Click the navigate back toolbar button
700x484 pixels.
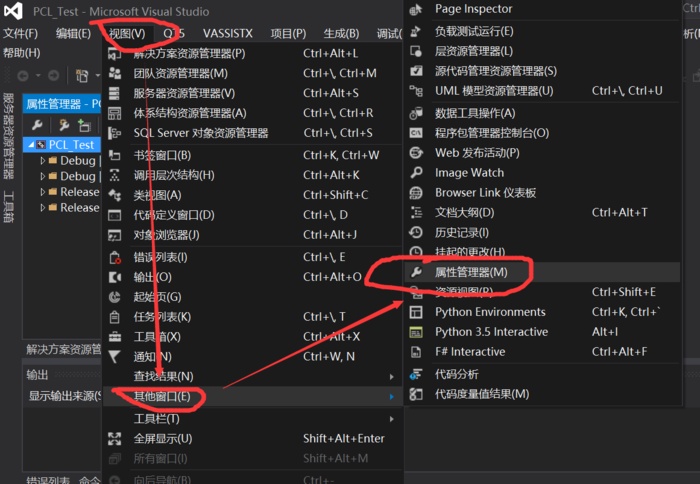[x=23, y=76]
